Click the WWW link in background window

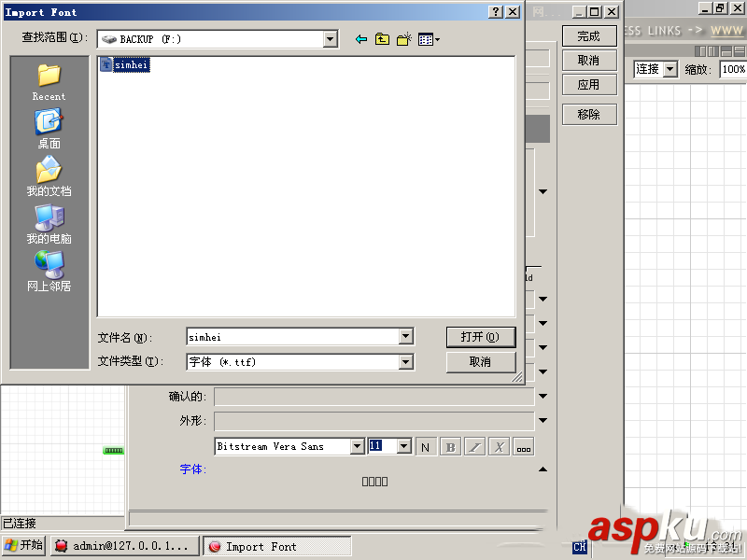click(x=726, y=31)
